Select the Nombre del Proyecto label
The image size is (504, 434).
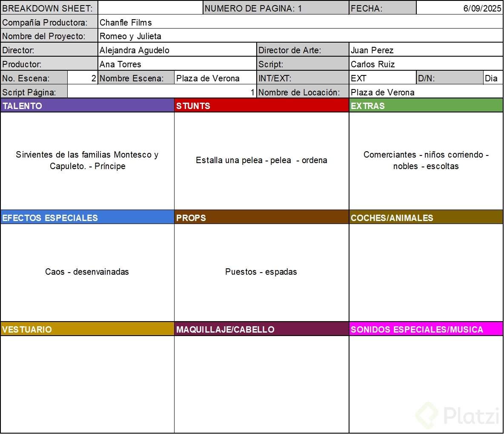pyautogui.click(x=49, y=36)
